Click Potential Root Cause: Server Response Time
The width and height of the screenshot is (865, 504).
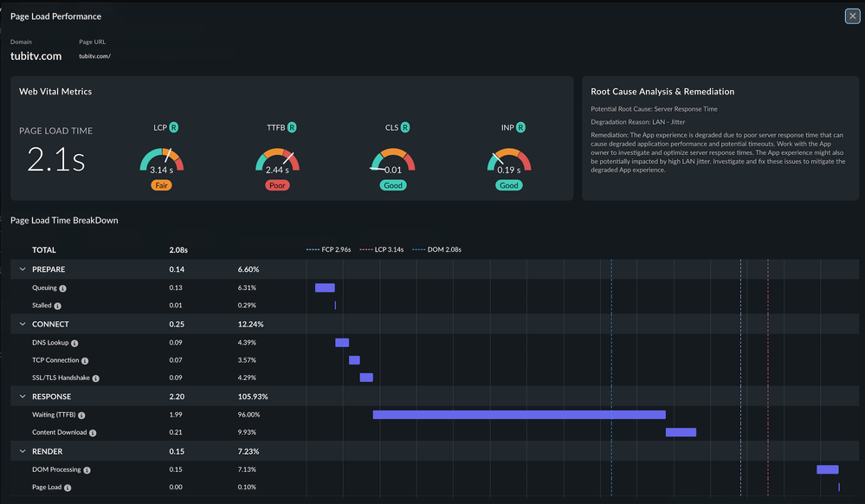point(654,109)
